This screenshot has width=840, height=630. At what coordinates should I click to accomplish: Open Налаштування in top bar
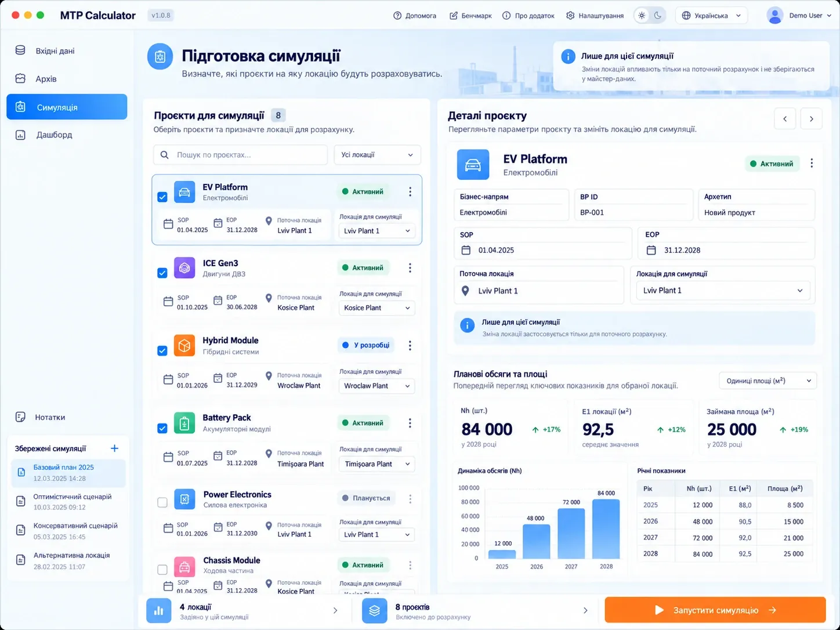[595, 16]
